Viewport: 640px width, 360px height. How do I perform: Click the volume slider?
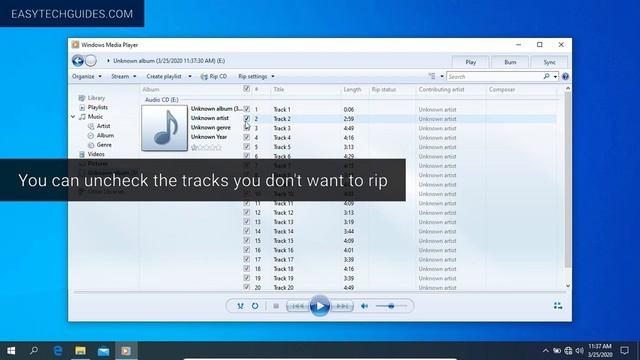pos(391,306)
